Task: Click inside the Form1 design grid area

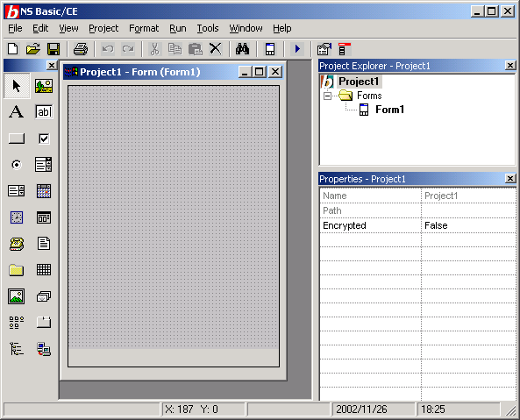Action: [x=174, y=217]
